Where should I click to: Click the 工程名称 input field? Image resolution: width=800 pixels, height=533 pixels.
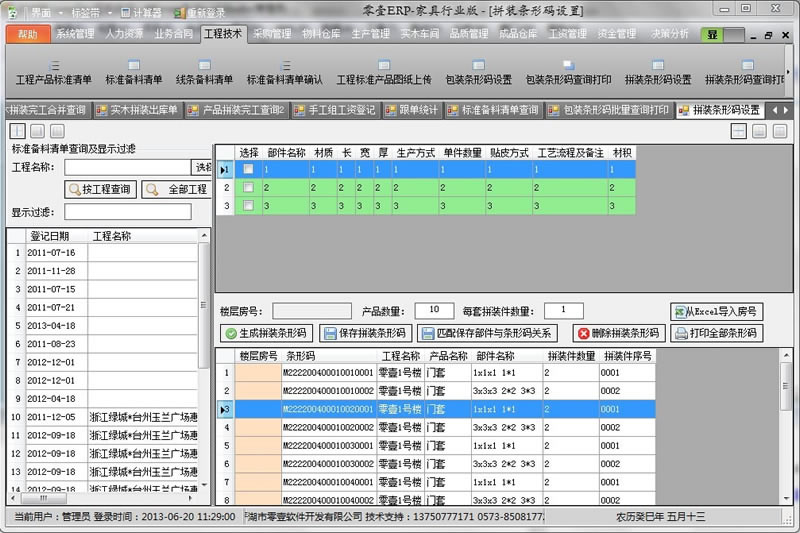pos(128,167)
